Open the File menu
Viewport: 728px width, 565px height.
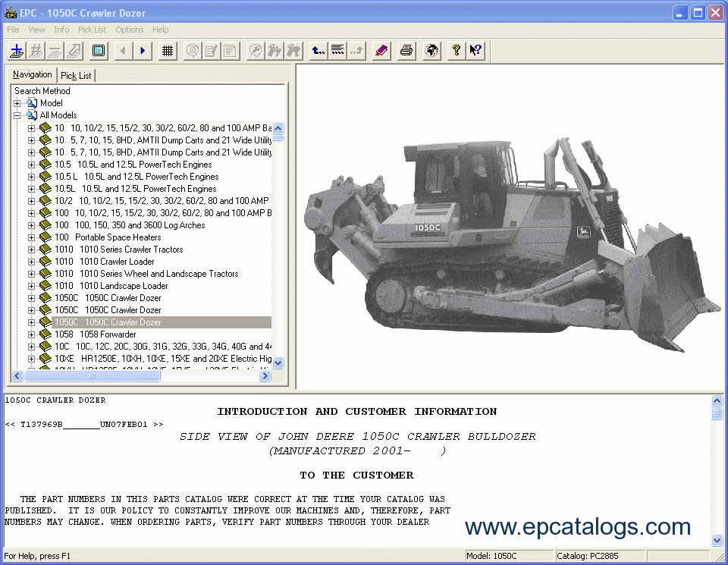click(13, 30)
